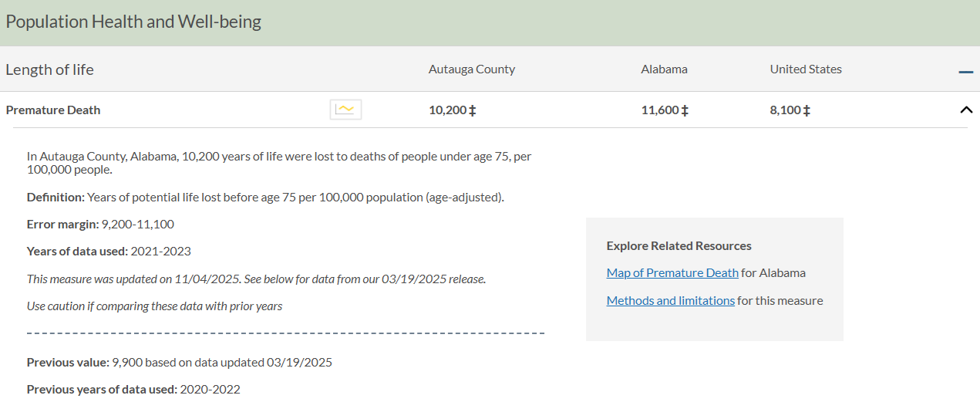Select the United States column header
Image resolution: width=980 pixels, height=419 pixels.
(x=806, y=69)
